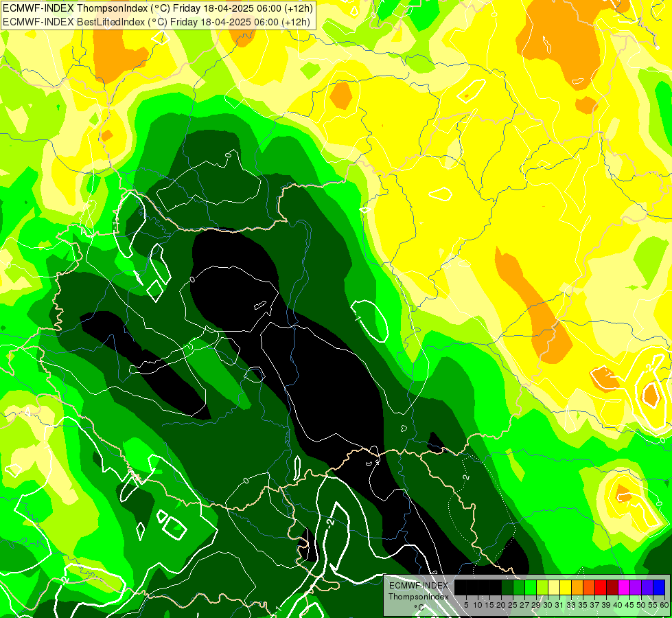Click the BestLiftedIndex title line at top

tap(157, 22)
